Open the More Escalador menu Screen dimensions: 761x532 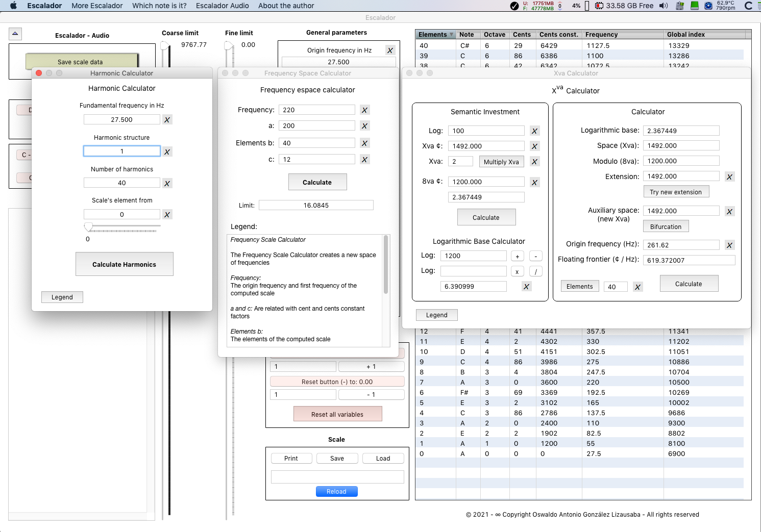tap(97, 6)
